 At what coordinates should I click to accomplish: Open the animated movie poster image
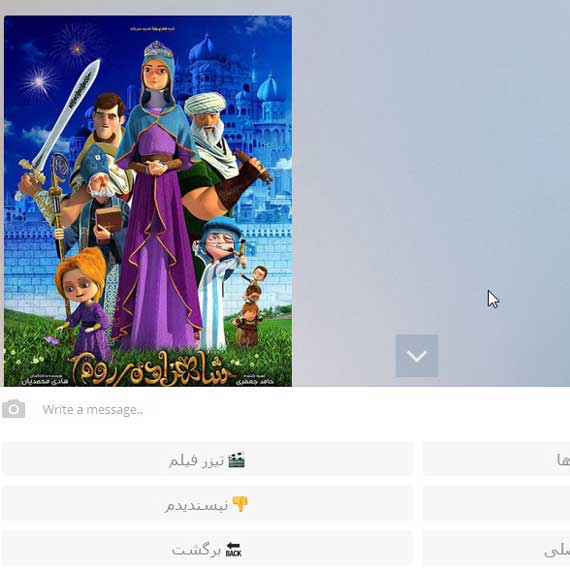point(148,201)
